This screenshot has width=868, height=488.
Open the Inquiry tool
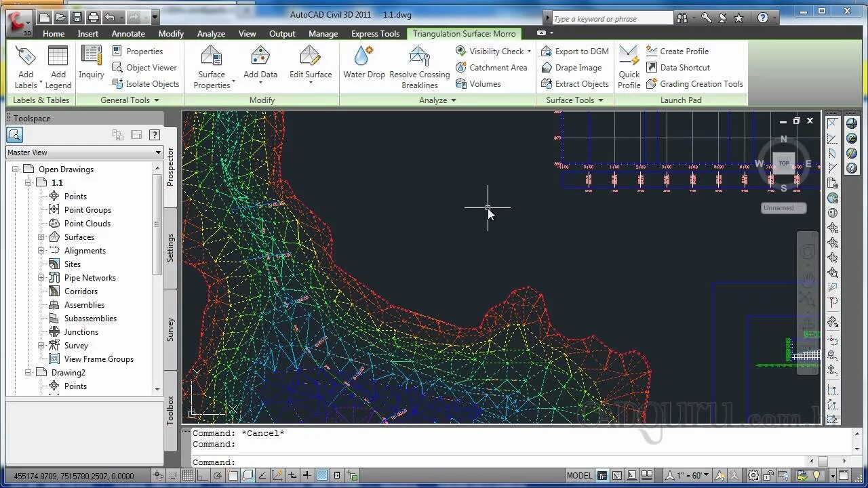(x=92, y=62)
